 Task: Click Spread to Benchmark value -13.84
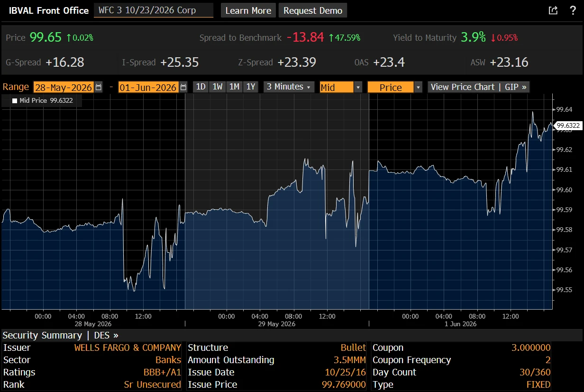point(305,37)
